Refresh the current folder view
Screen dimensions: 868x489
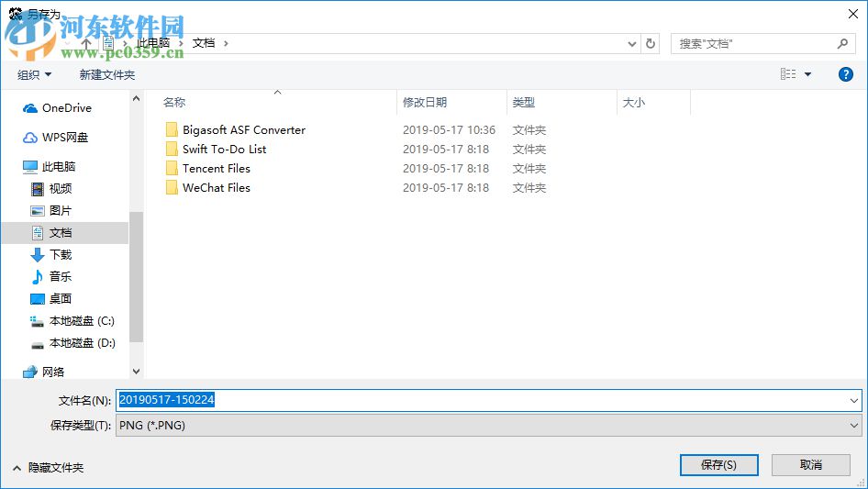coord(651,43)
